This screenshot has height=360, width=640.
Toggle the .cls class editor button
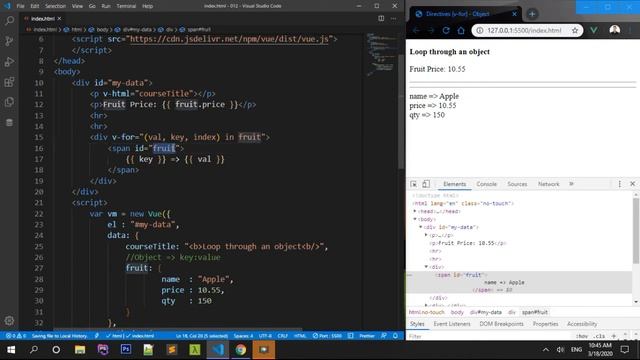[x=600, y=336]
